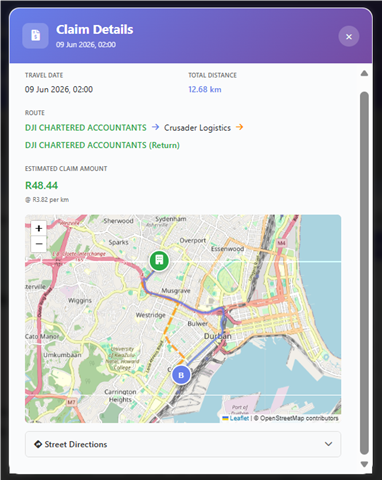Click the 12.68 km total distance
Screen dimensions: 382x480
pyautogui.click(x=205, y=89)
